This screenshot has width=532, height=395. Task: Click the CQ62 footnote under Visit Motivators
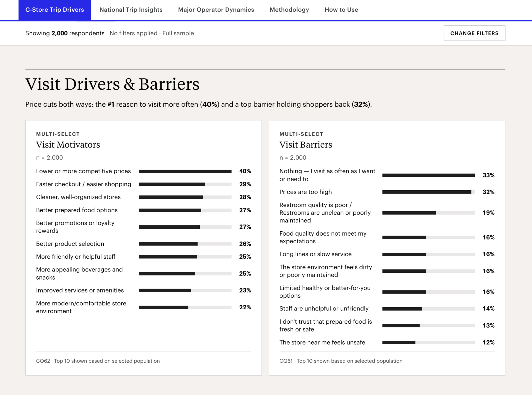tap(98, 361)
